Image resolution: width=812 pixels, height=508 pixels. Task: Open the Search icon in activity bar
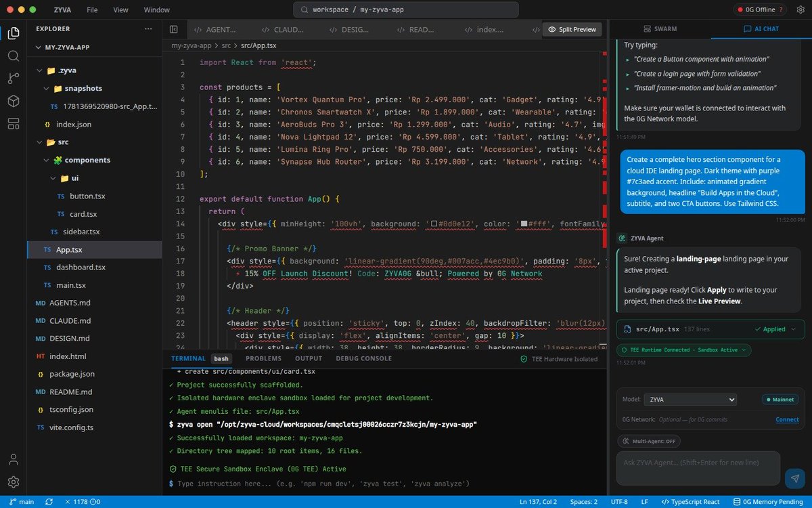click(x=14, y=56)
